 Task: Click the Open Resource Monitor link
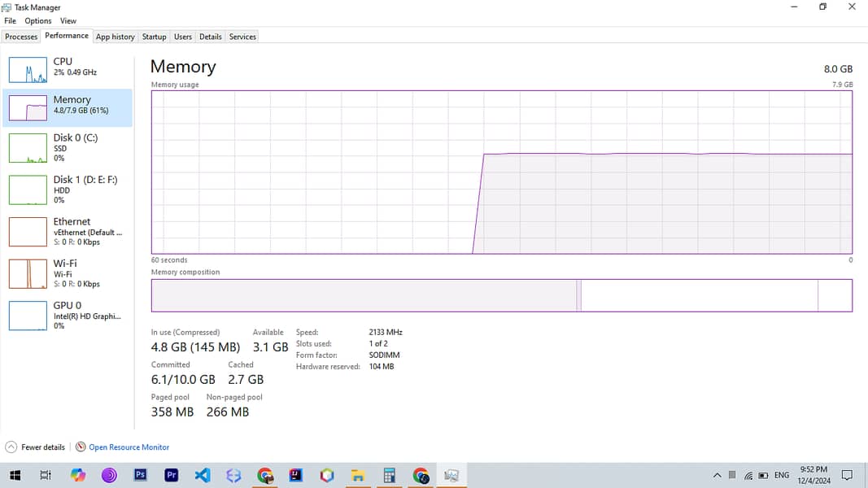[x=129, y=447]
